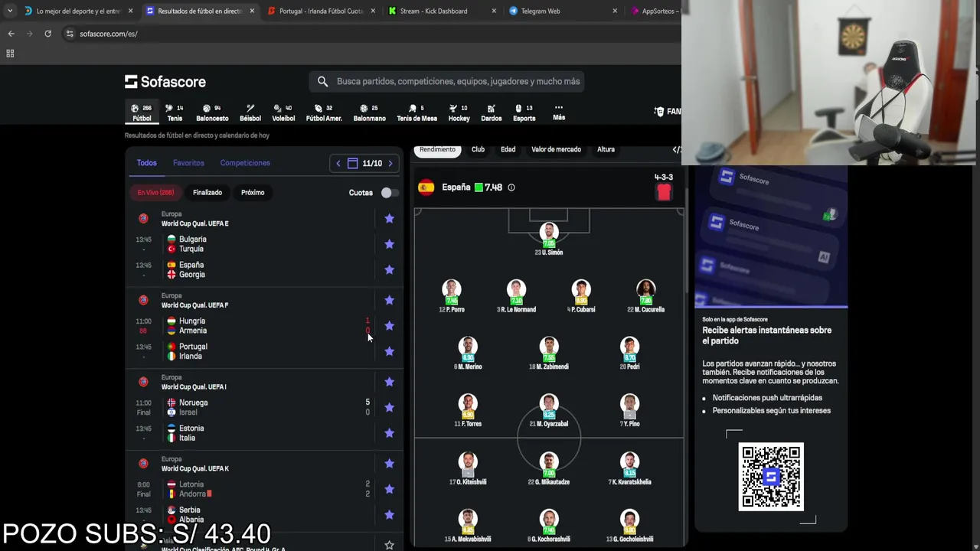Screen dimensions: 980x551
Task: Close the Telegram Web browser tab
Action: [x=616, y=11]
